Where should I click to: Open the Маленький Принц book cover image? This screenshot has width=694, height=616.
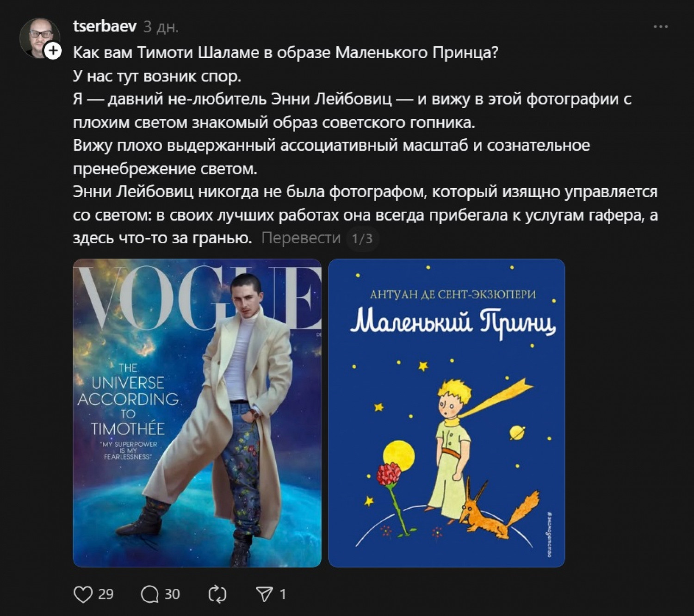click(x=446, y=413)
